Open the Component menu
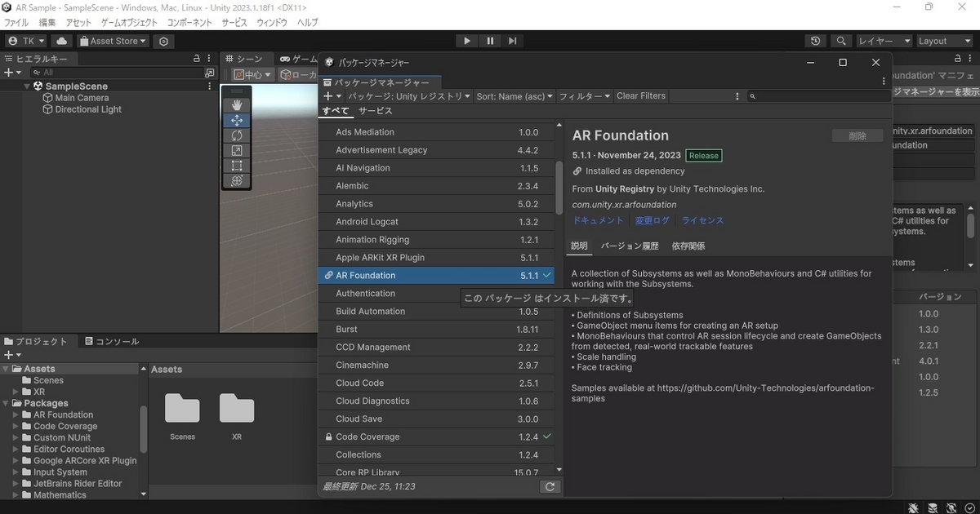The image size is (980, 514). point(189,23)
